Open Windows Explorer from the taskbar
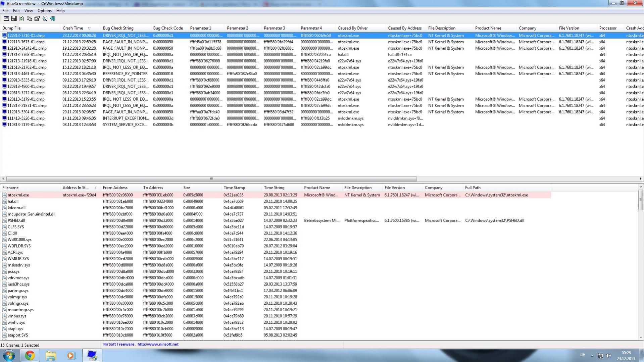 click(51, 356)
